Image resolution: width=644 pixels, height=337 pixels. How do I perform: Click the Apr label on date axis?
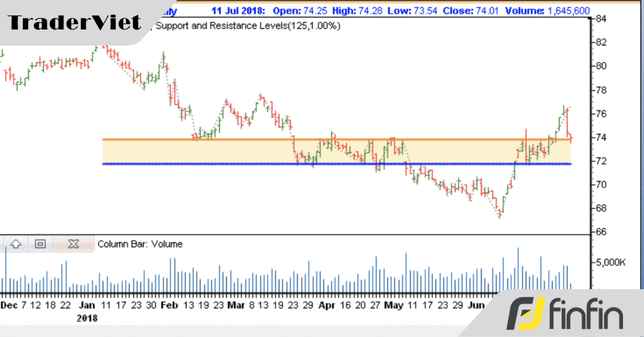coord(326,305)
